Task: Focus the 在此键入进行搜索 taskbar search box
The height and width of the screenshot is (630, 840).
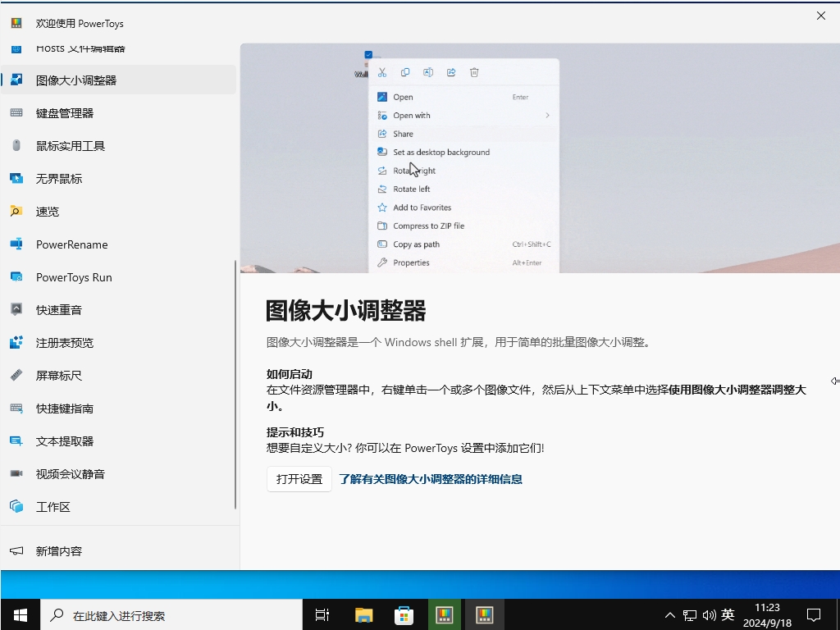Action: pyautogui.click(x=171, y=614)
